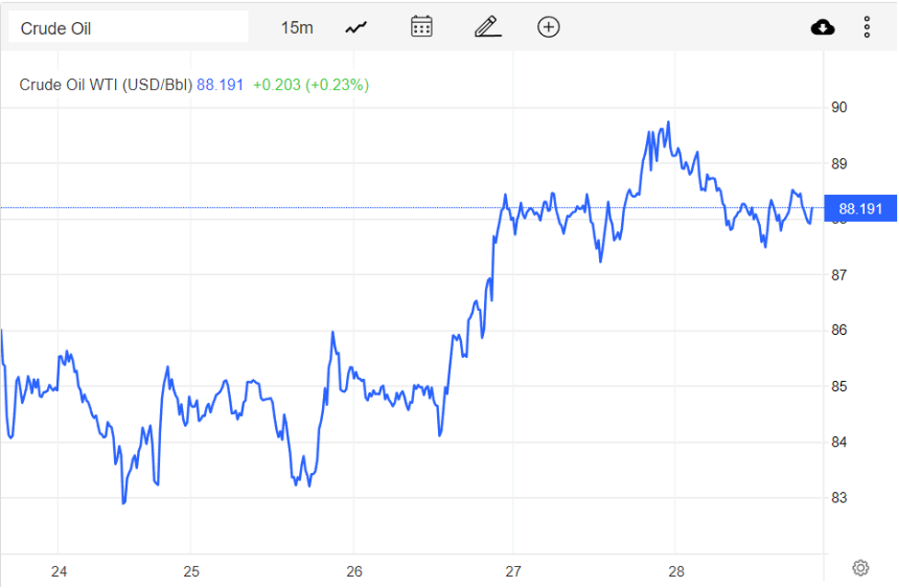
Task: Click the Crude Oil search field
Action: point(129,28)
